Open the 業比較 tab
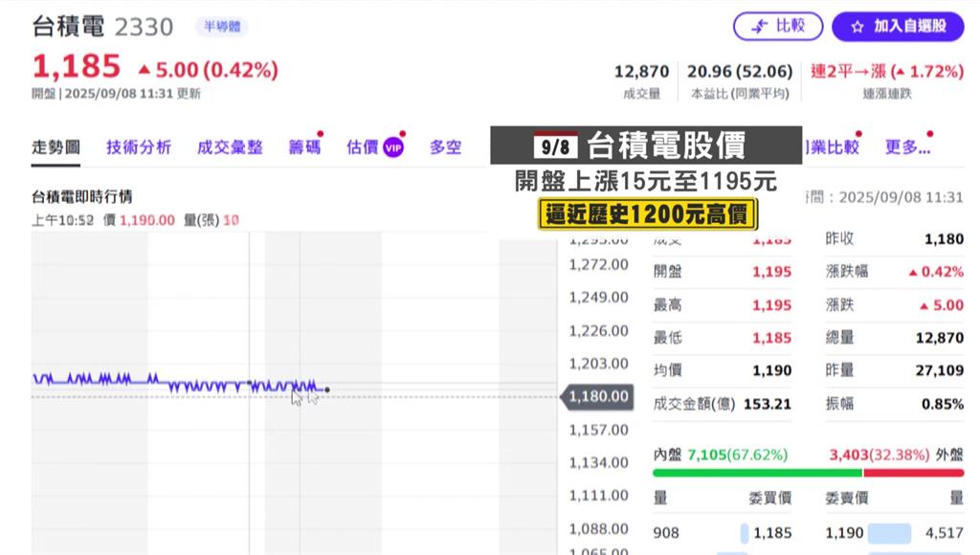980x555 pixels. [x=832, y=147]
